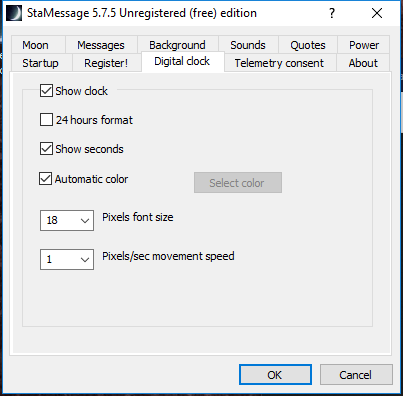Open the movement speed dropdown
The width and height of the screenshot is (403, 396).
point(67,259)
